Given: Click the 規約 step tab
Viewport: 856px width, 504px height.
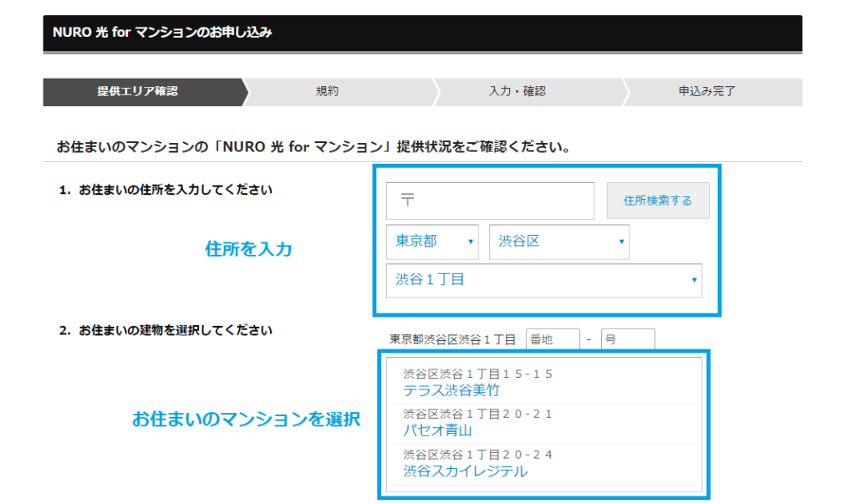Looking at the screenshot, I should 328,92.
